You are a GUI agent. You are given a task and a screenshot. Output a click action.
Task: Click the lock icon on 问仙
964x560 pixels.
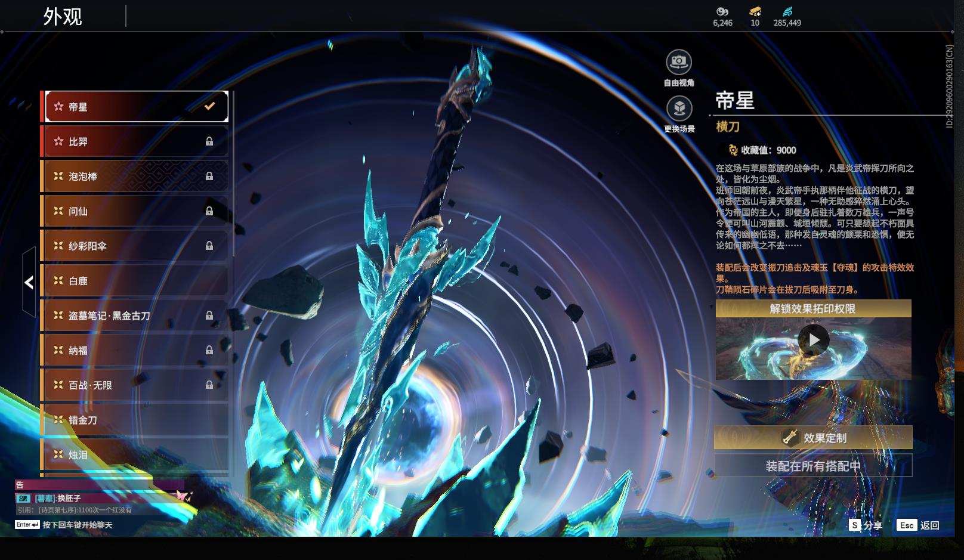pyautogui.click(x=209, y=211)
